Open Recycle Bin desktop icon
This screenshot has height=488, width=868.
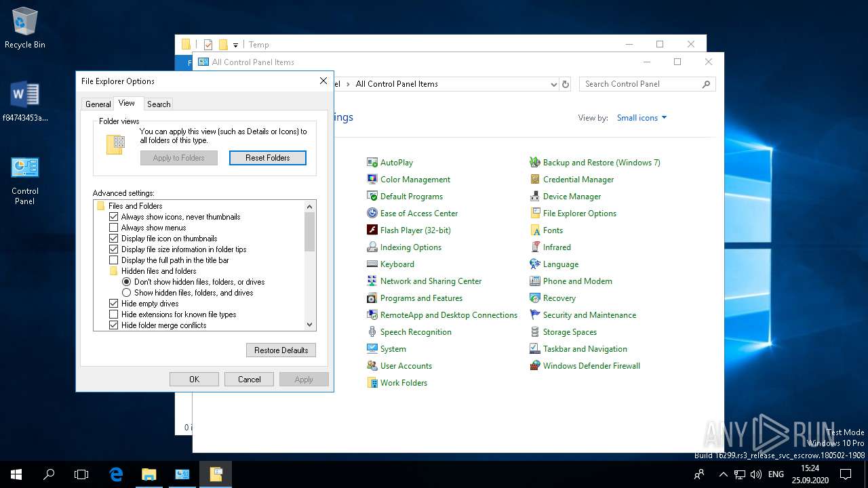point(25,28)
